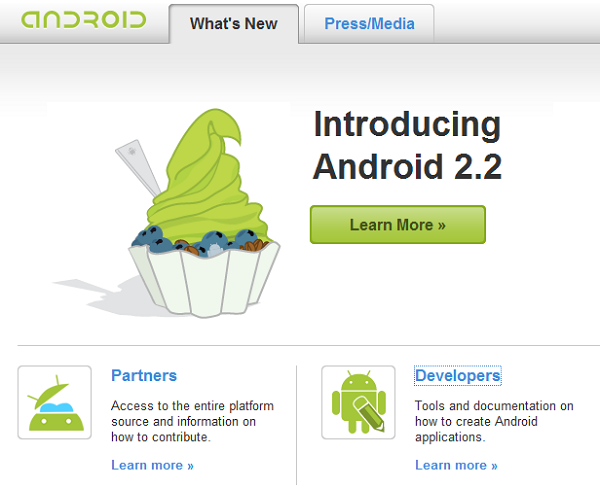This screenshot has width=600, height=488.
Task: Open the Partners heading link
Action: pos(144,375)
